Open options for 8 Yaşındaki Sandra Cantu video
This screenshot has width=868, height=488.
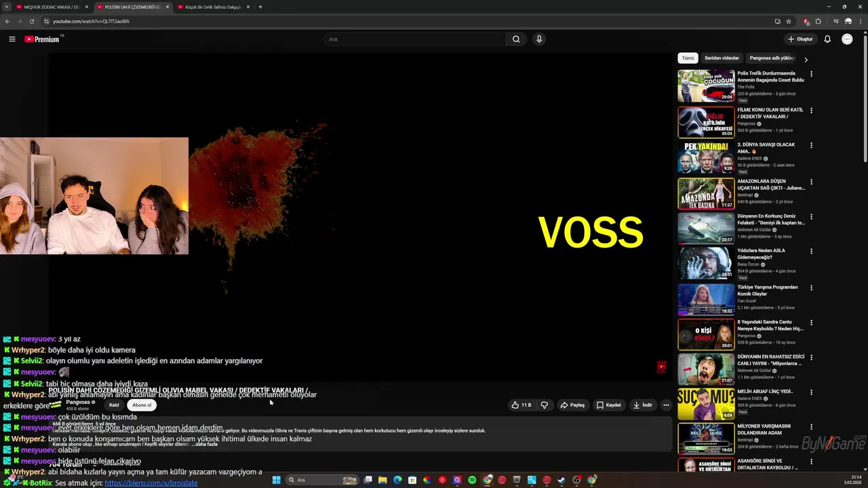[811, 323]
